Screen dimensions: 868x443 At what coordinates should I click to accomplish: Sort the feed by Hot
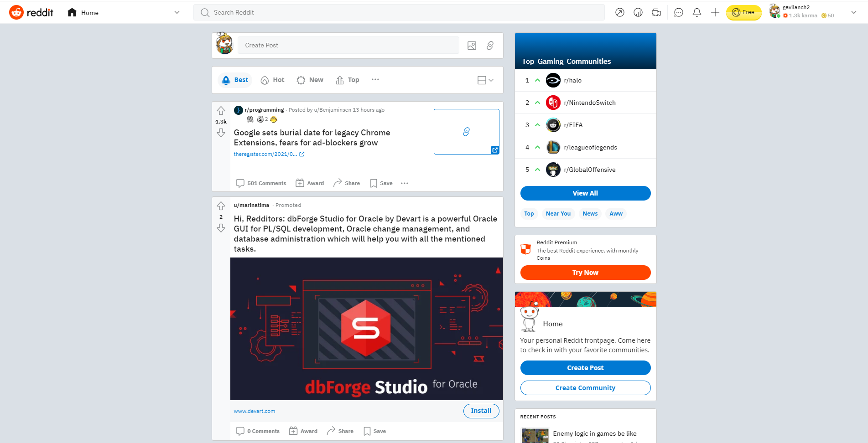click(272, 80)
